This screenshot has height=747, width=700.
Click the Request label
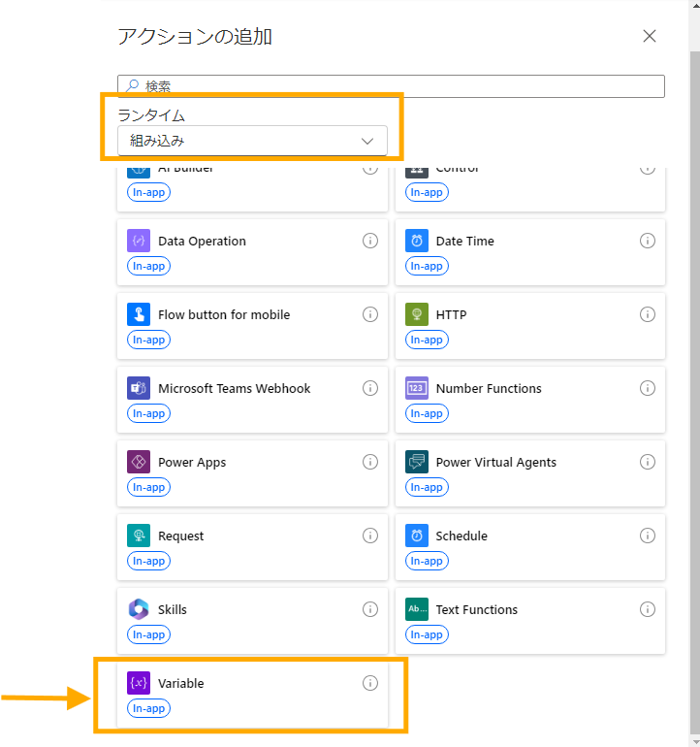(180, 536)
